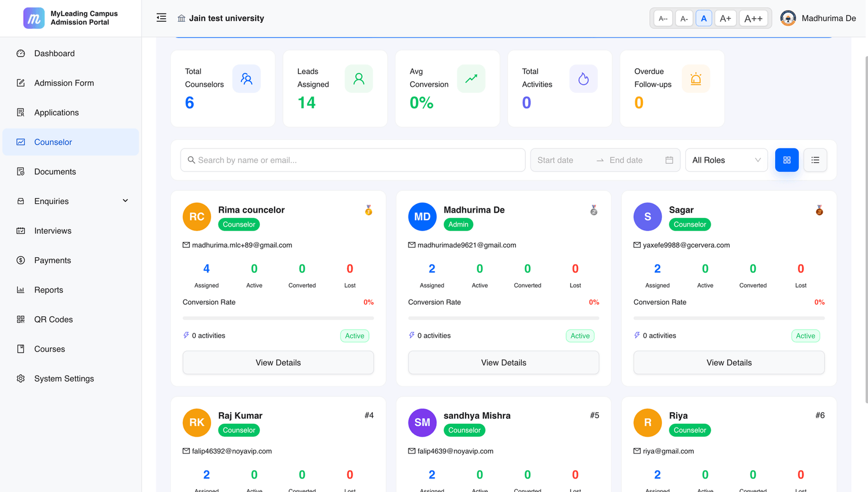The width and height of the screenshot is (868, 492).
Task: Click the Courses book icon
Action: click(x=21, y=349)
